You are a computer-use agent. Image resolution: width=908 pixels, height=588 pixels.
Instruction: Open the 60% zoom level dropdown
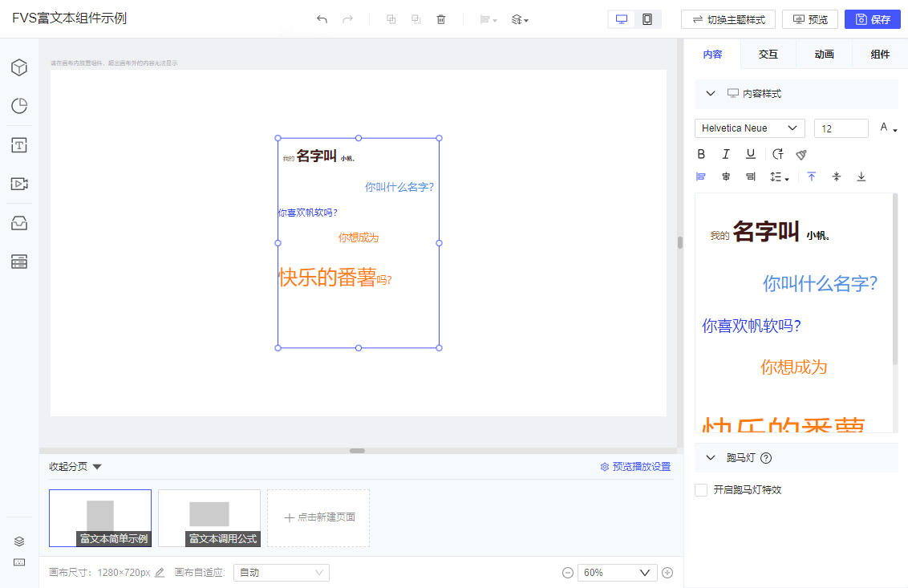pyautogui.click(x=618, y=573)
